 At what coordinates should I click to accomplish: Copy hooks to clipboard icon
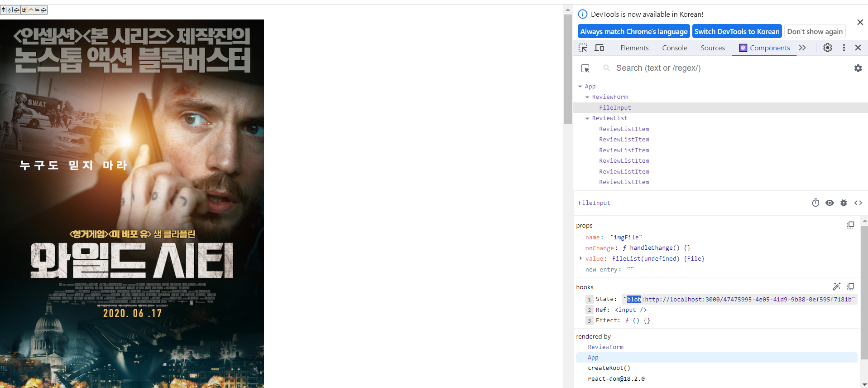pyautogui.click(x=850, y=286)
